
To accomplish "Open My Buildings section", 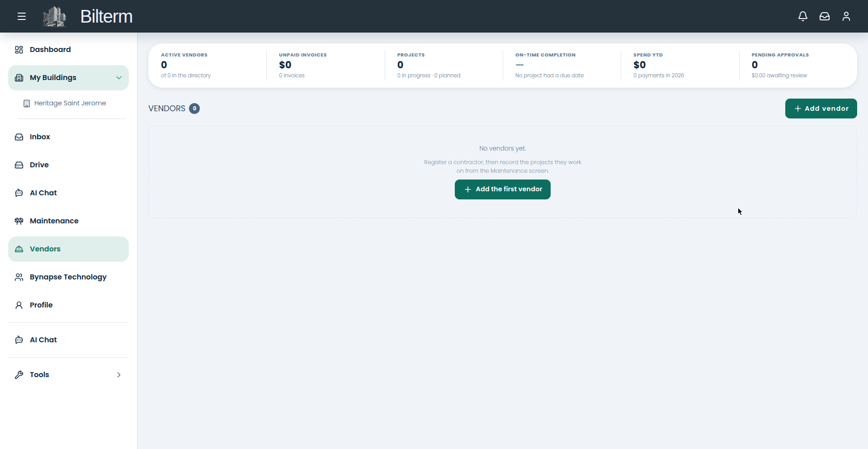I will tap(68, 78).
